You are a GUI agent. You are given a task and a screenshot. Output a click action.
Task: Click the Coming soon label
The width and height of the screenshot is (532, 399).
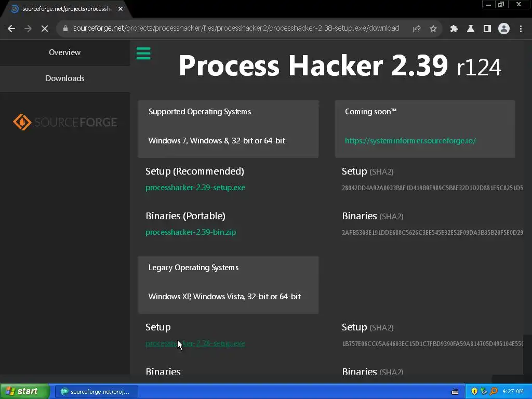[370, 112]
